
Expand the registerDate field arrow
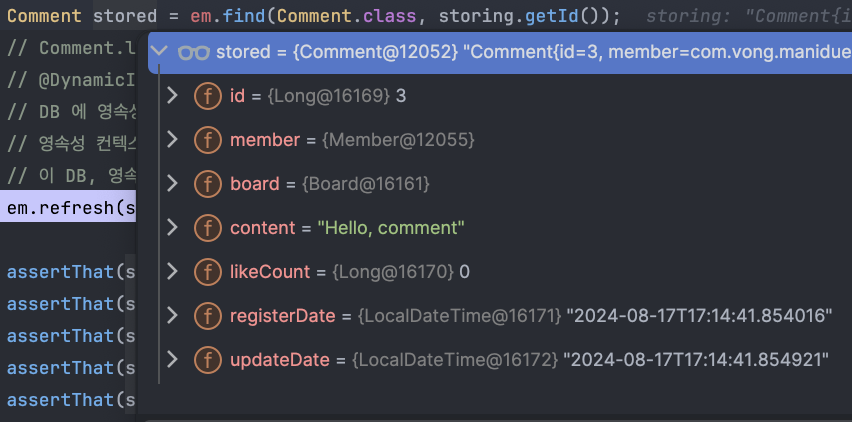172,315
